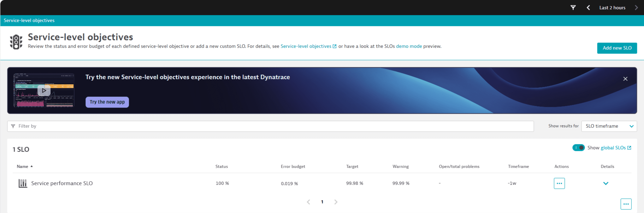Select the Service-level objectives breadcrumb

tap(29, 20)
